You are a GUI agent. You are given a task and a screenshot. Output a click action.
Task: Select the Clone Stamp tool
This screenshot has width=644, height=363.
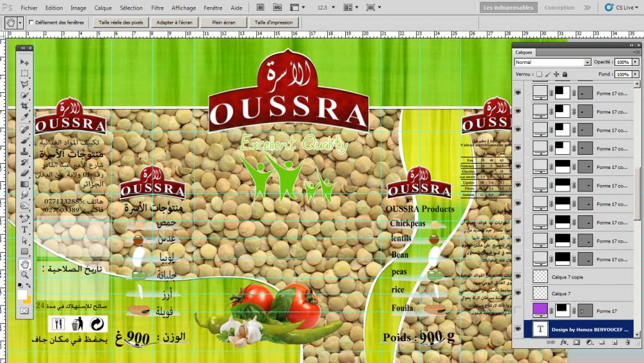tap(24, 152)
